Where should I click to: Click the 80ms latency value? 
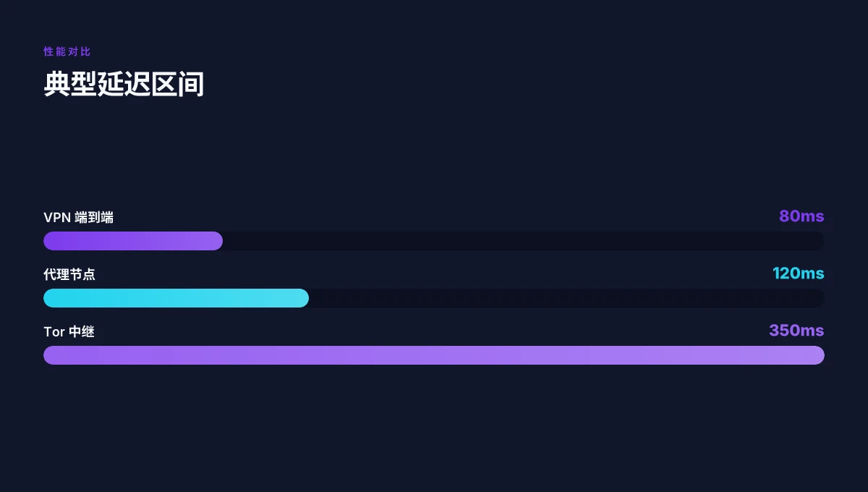click(x=801, y=216)
